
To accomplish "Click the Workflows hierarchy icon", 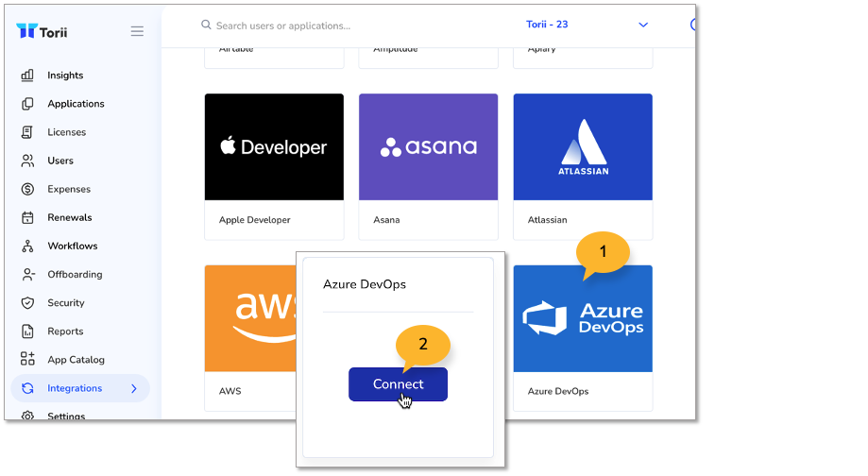I will point(27,246).
